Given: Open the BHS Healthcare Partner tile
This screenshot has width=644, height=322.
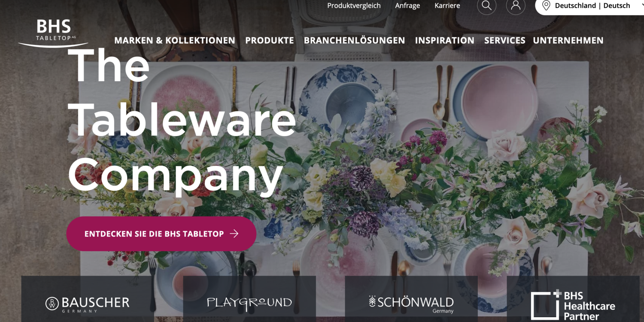Looking at the screenshot, I should (x=573, y=299).
